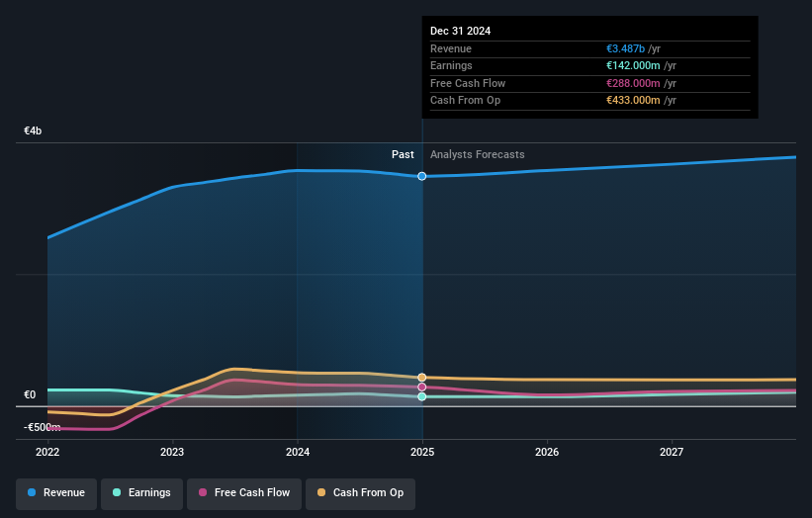This screenshot has height=518, width=812.
Task: Click the 2025 x-axis label
Action: tap(422, 453)
